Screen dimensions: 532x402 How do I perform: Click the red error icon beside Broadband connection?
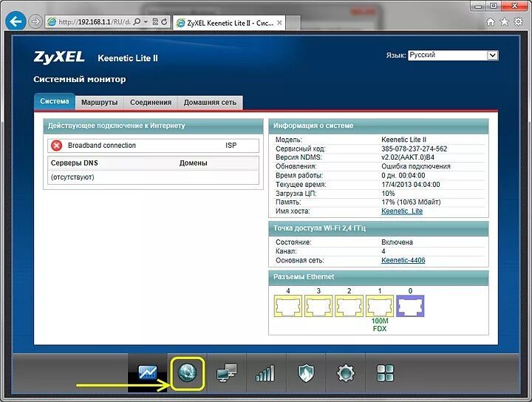pos(56,146)
